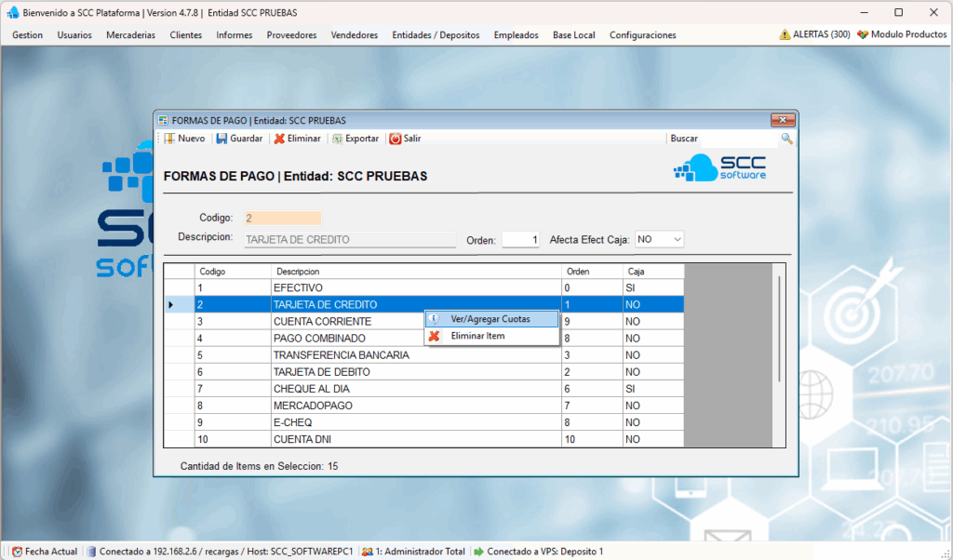This screenshot has height=560, width=953.
Task: Click the Descripcion column header
Action: point(417,272)
